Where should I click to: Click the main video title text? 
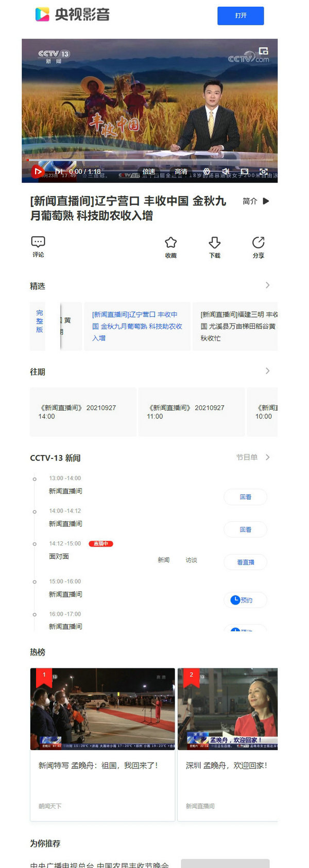coord(128,208)
